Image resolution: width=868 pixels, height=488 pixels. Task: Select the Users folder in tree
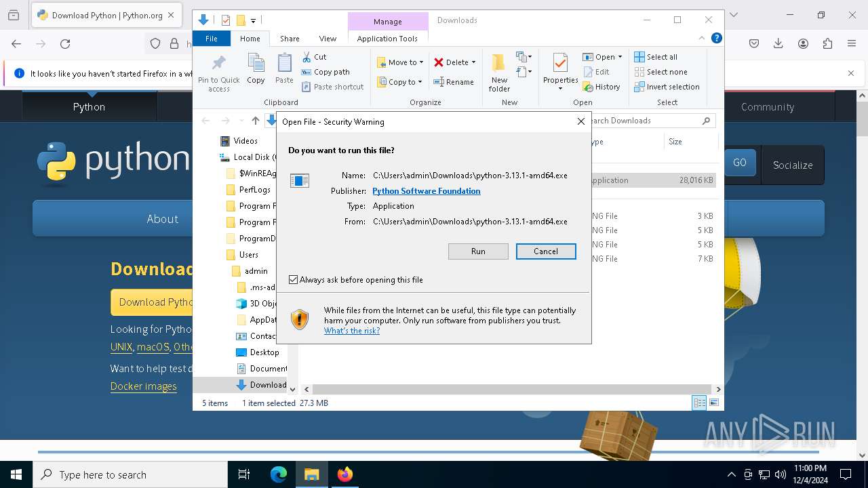pyautogui.click(x=248, y=255)
